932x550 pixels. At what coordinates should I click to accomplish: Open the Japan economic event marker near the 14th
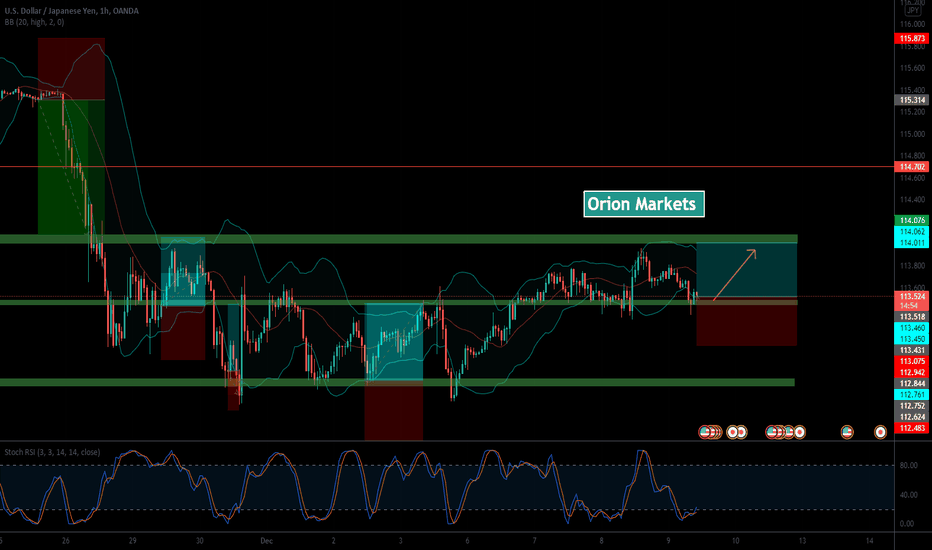click(880, 432)
